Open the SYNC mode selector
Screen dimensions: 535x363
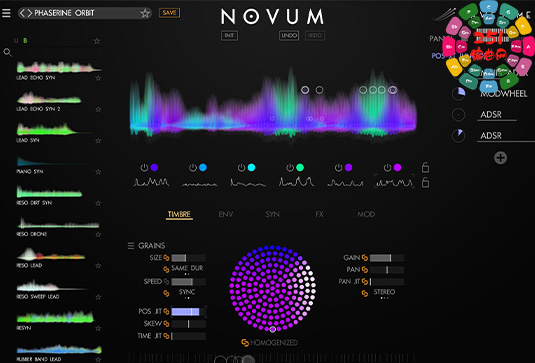[x=187, y=293]
